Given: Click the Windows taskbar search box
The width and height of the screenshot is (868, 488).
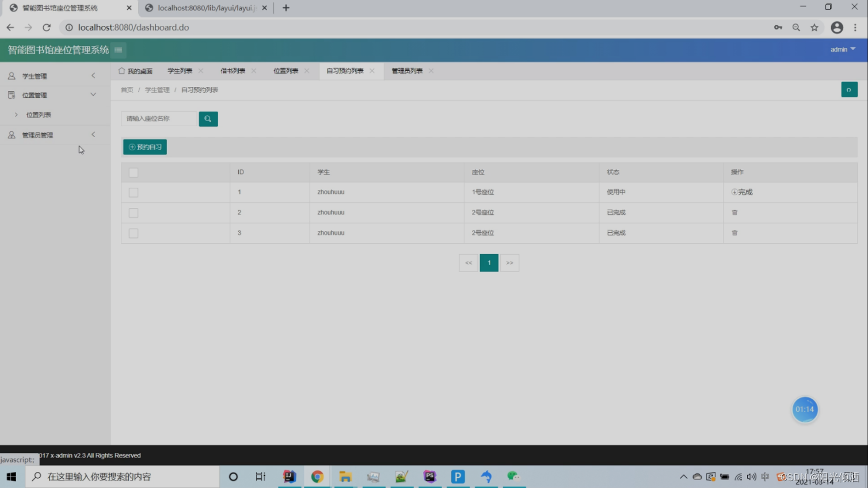Looking at the screenshot, I should 123,476.
